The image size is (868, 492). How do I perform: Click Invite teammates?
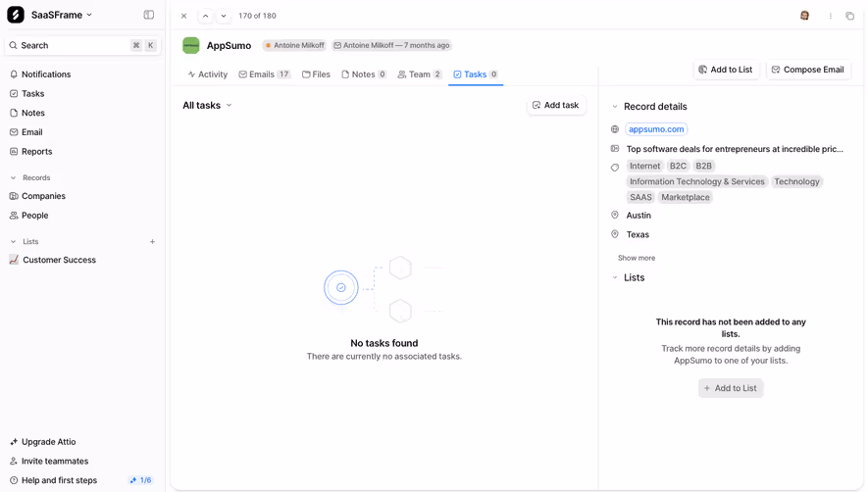click(x=49, y=461)
